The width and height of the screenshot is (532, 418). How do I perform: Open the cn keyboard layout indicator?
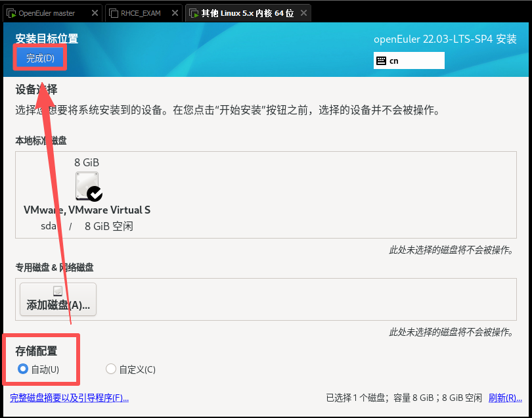(409, 60)
